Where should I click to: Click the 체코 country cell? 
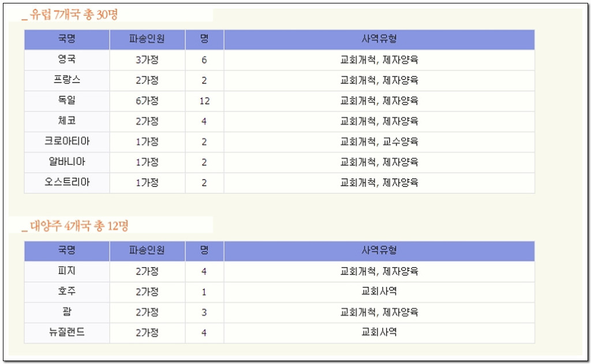[67, 121]
